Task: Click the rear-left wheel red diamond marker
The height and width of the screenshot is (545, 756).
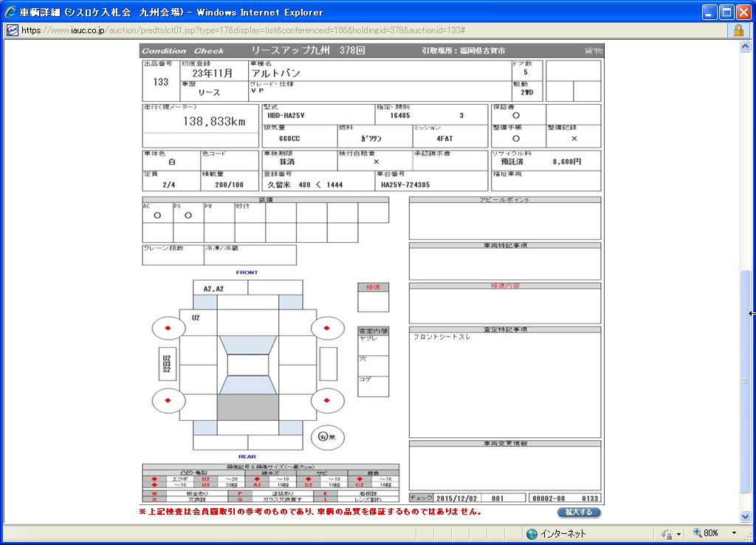Action: click(168, 401)
